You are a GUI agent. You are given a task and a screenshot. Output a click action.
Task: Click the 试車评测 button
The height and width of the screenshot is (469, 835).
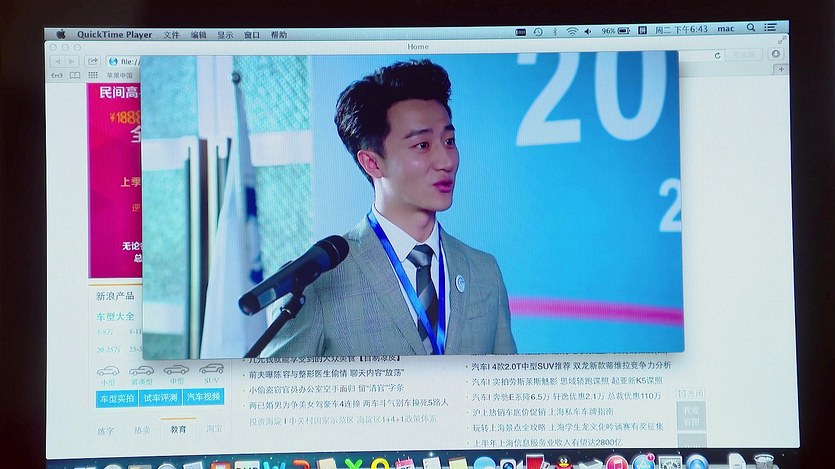pyautogui.click(x=159, y=398)
